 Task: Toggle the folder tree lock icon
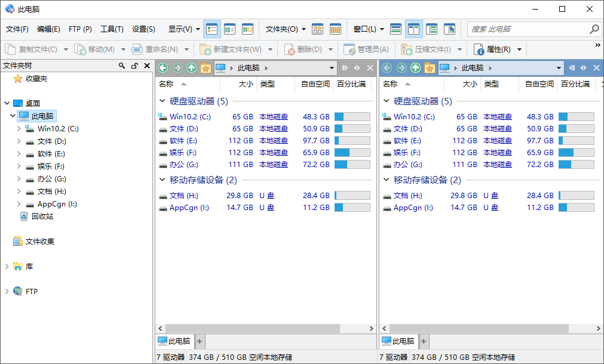[134, 66]
